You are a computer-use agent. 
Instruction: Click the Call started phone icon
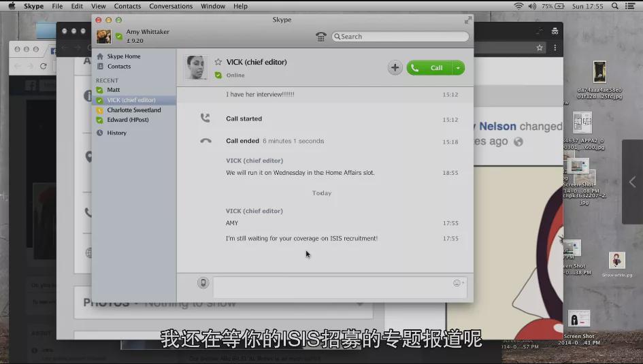pos(205,118)
